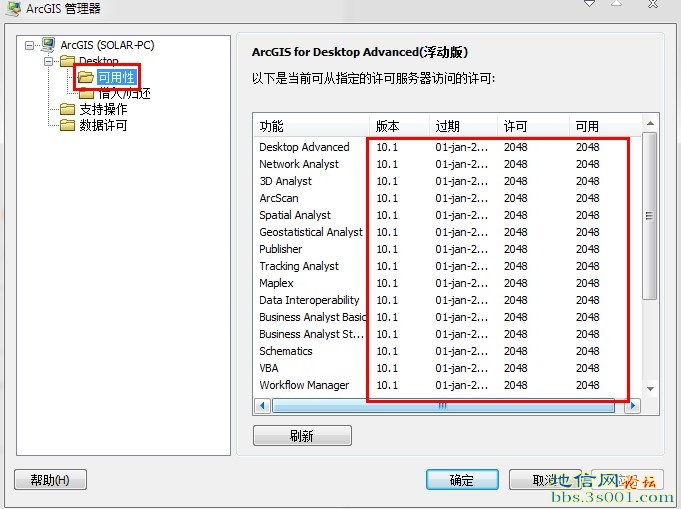Viewport: 681px width, 509px height.
Task: Select the 可用性 tree item
Action: (x=116, y=77)
